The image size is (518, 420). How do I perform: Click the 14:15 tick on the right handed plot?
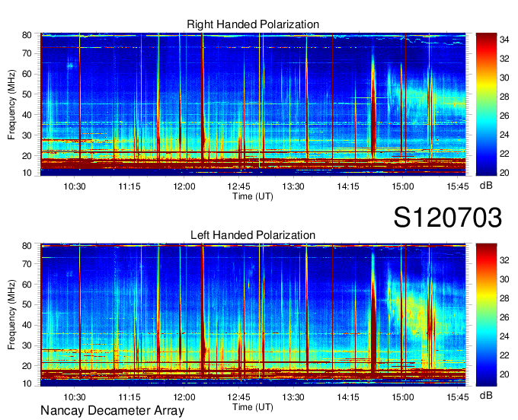pos(348,186)
